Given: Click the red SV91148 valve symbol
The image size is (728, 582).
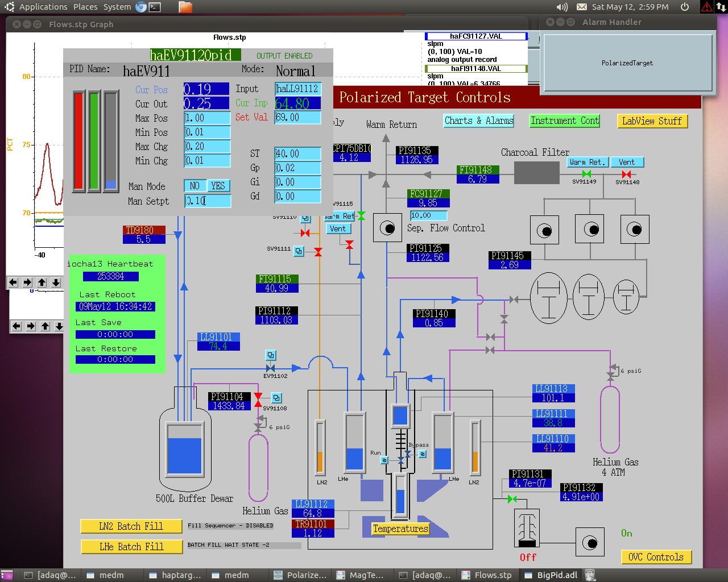Looking at the screenshot, I should 626,174.
